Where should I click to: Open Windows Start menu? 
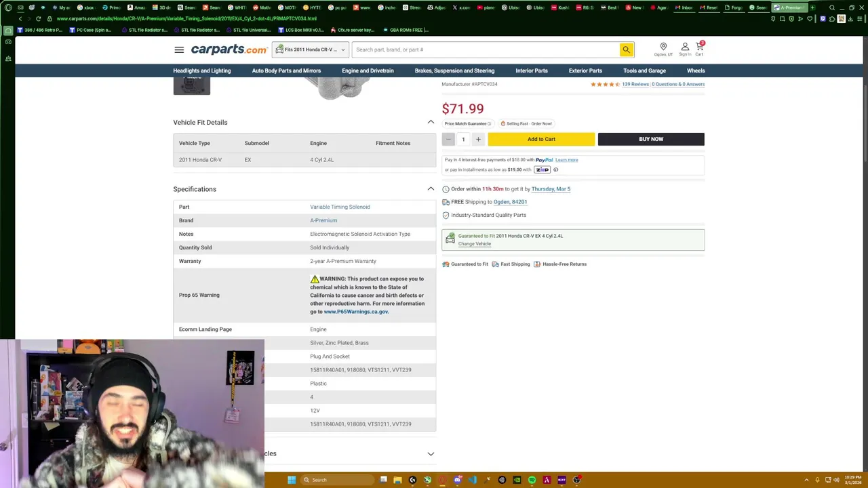tap(292, 480)
